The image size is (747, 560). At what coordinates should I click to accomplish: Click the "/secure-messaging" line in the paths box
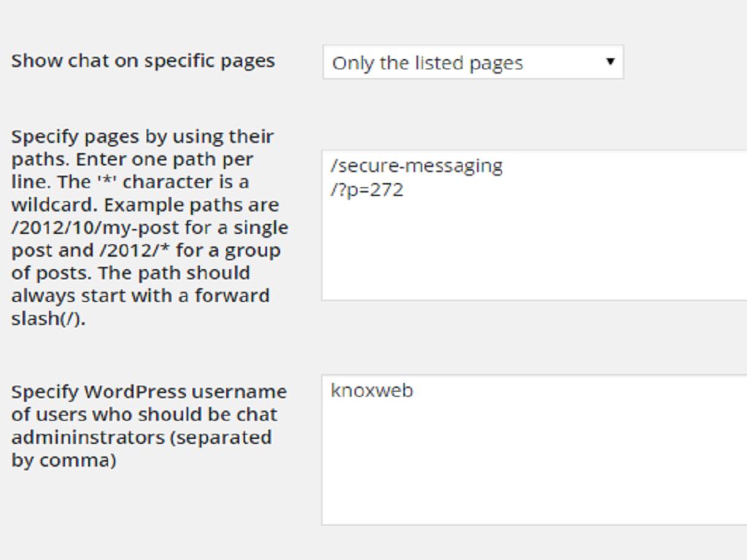point(417,166)
